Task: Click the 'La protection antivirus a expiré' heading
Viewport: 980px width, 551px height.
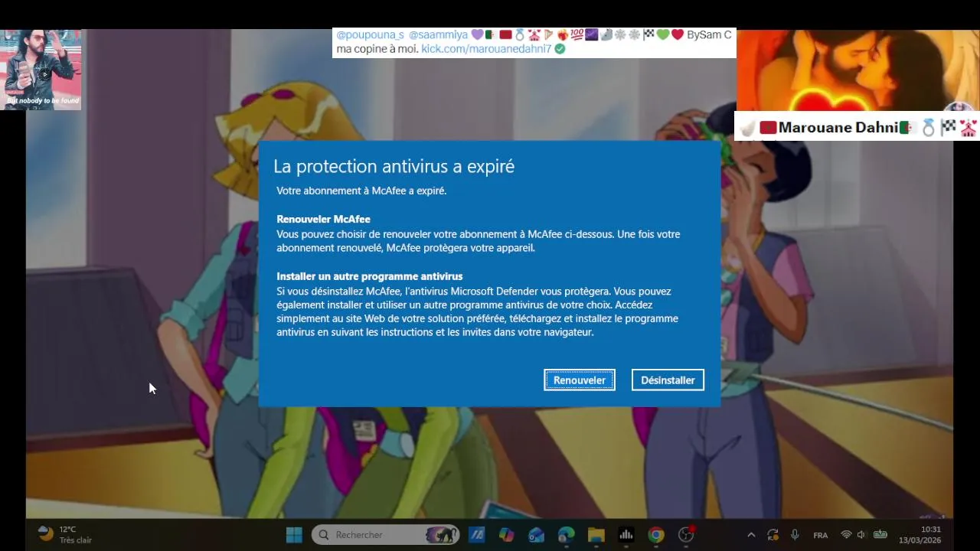Action: [x=394, y=166]
